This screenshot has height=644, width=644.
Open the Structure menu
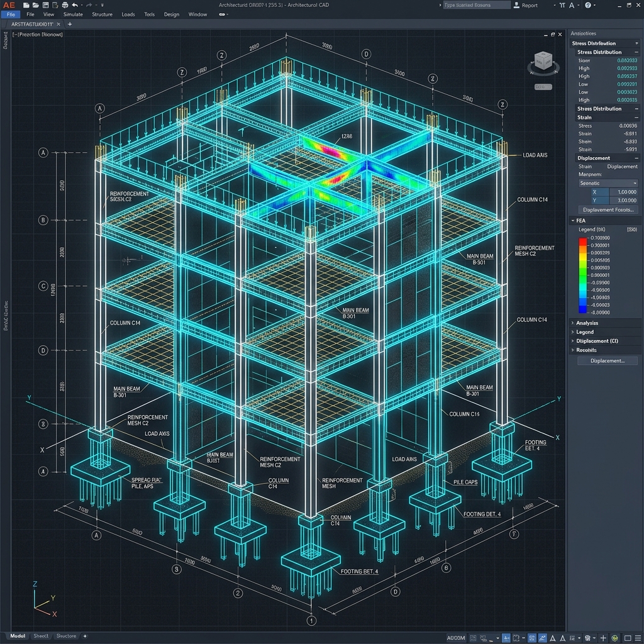(103, 14)
